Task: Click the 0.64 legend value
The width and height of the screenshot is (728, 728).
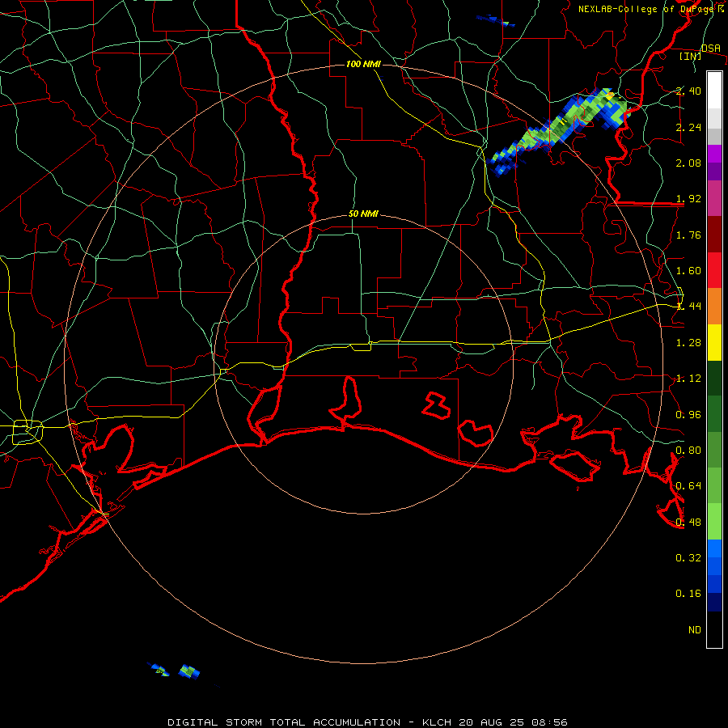Action: tap(688, 486)
